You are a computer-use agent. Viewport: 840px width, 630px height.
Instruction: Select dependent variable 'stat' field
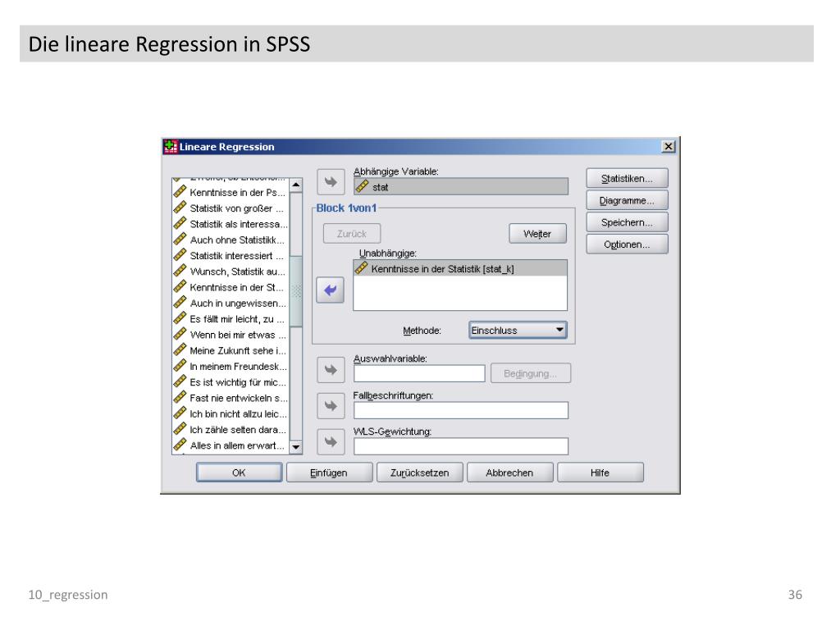[461, 186]
